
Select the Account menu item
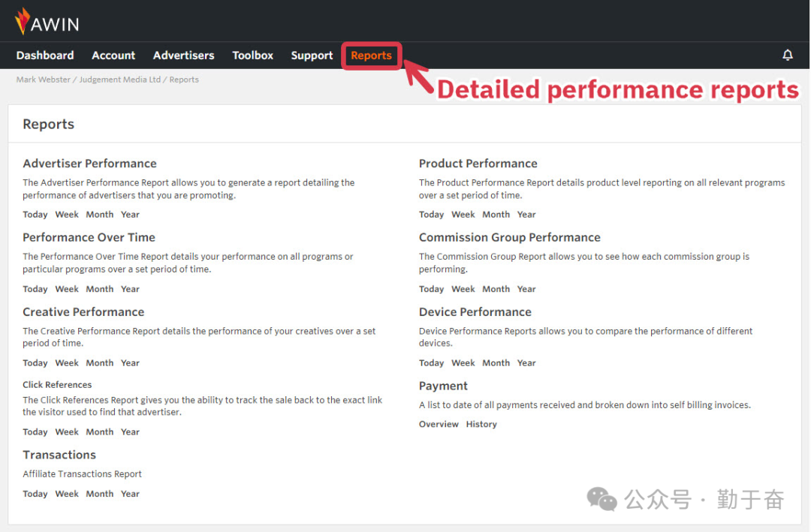pos(113,56)
